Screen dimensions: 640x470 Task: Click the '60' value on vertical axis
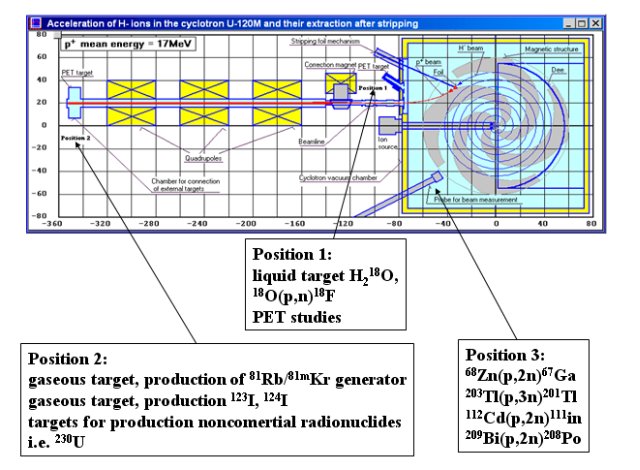point(42,57)
